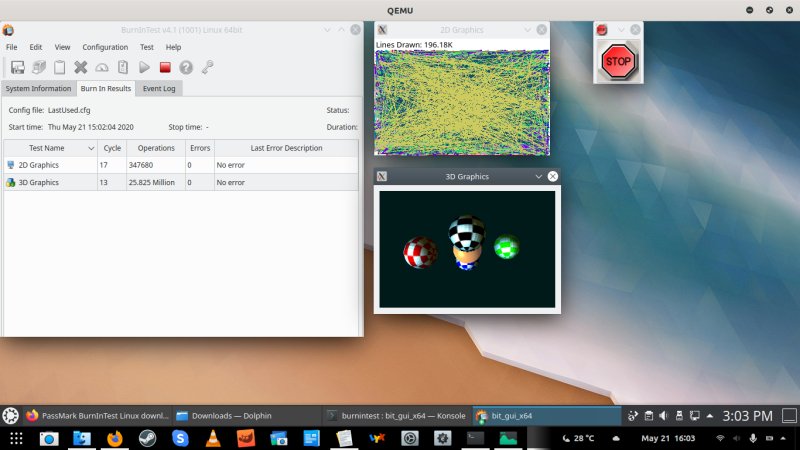Select the 2D Graphics test row
This screenshot has height=450, width=800.
[x=181, y=165]
